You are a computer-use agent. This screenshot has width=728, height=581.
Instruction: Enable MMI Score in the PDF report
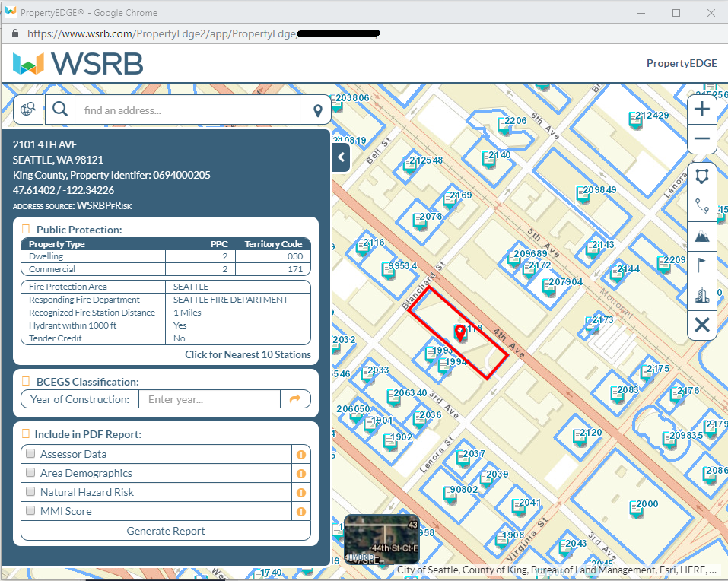click(29, 511)
